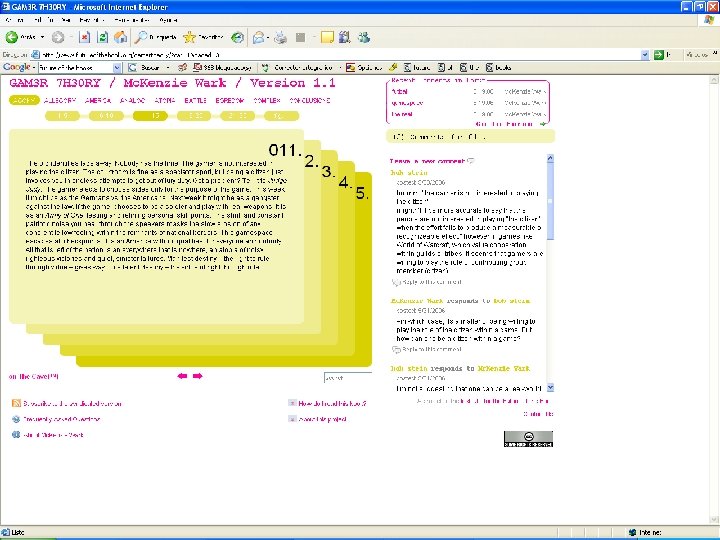Expand the Google search box dropdown arrow
Image resolution: width=720 pixels, height=540 pixels.
pos(117,68)
